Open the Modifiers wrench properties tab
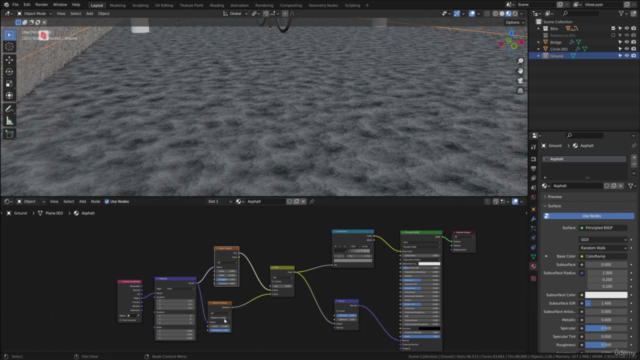 pyautogui.click(x=533, y=219)
